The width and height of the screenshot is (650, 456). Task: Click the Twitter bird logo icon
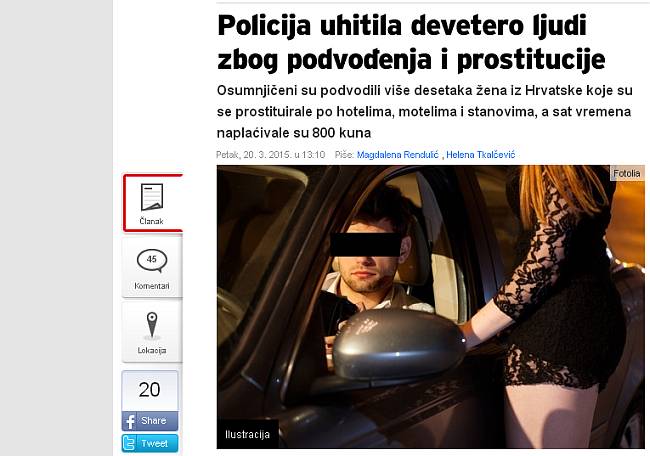click(x=130, y=443)
